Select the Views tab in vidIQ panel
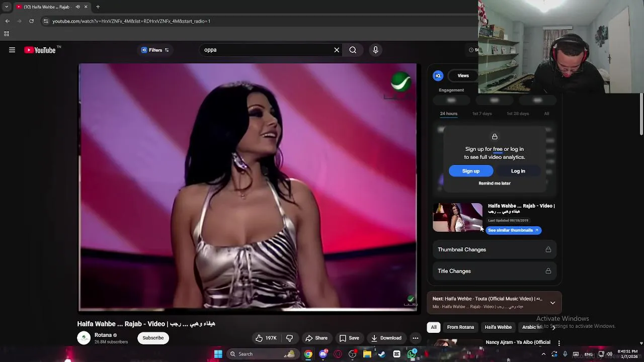 463,76
